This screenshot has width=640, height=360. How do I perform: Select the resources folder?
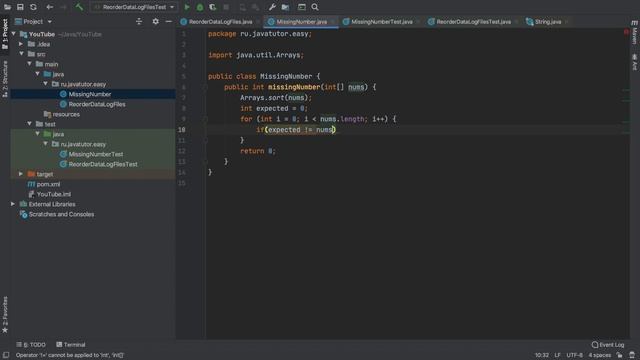[62, 114]
